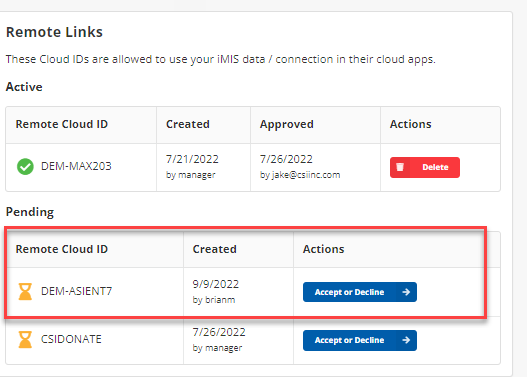Click the green checkmark beside DEM-MAX203
The image size is (527, 377).
(x=25, y=167)
